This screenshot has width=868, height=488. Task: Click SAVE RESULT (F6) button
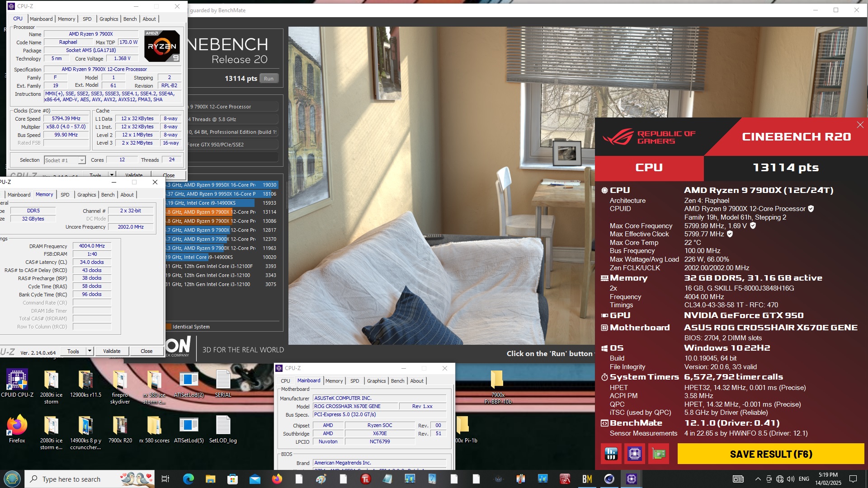[771, 454]
